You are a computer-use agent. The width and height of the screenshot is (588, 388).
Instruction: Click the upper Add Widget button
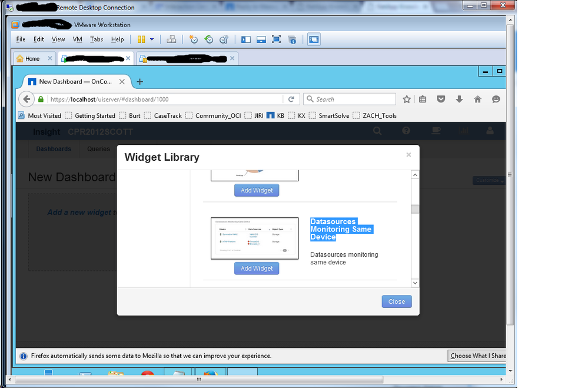pyautogui.click(x=257, y=190)
